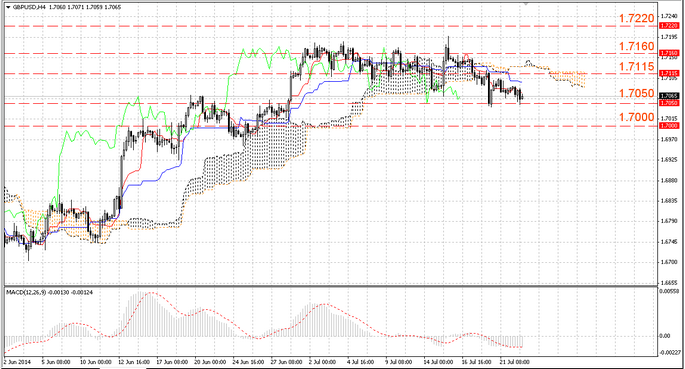Click the 1.6880 value on price scale
This screenshot has width=685, height=369.
point(668,180)
